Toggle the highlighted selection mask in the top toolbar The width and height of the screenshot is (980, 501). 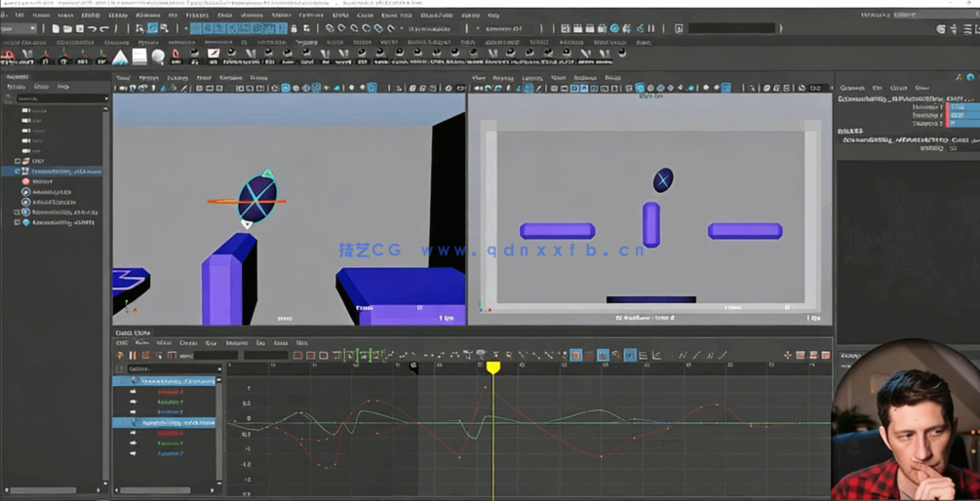pyautogui.click(x=152, y=29)
